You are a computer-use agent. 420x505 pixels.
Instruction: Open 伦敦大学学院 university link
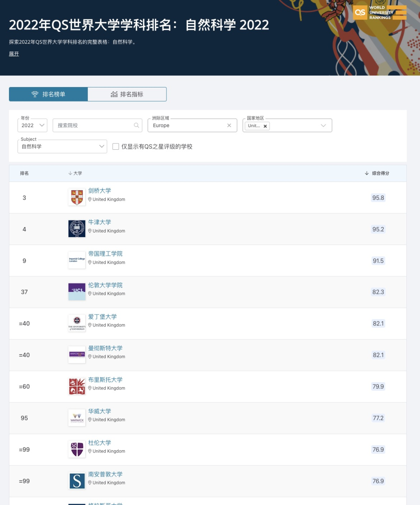105,285
